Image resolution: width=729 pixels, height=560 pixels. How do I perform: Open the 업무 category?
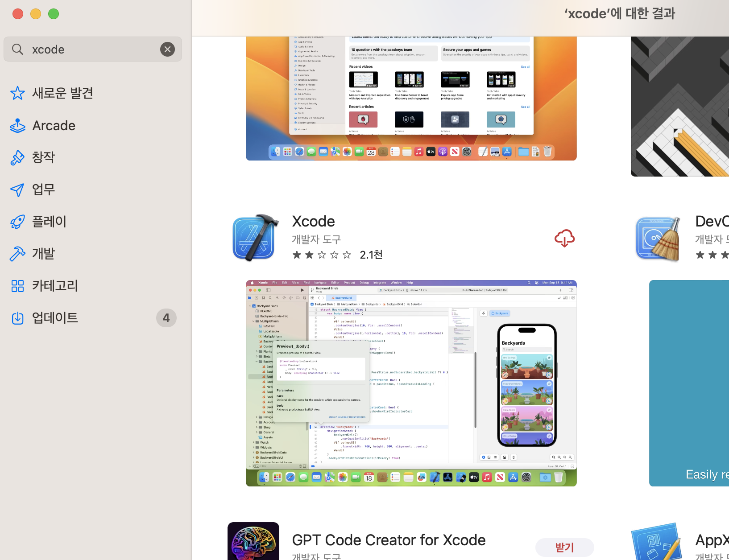tap(43, 190)
